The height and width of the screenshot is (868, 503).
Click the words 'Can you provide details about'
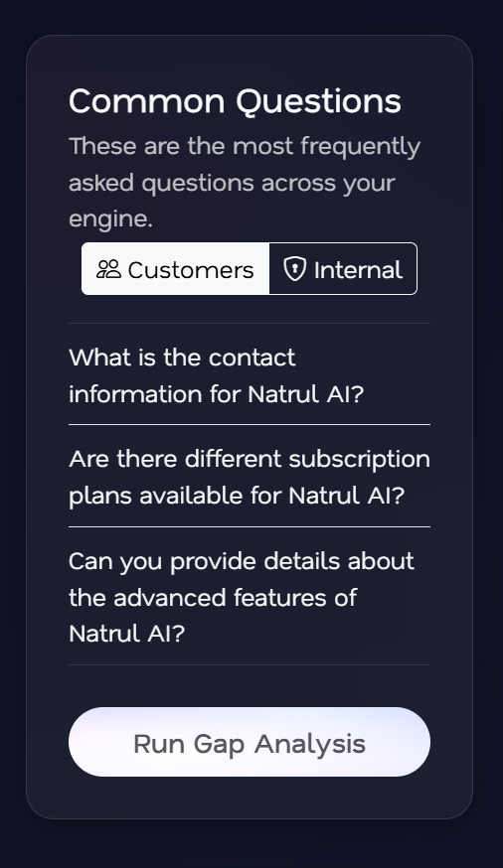click(242, 561)
